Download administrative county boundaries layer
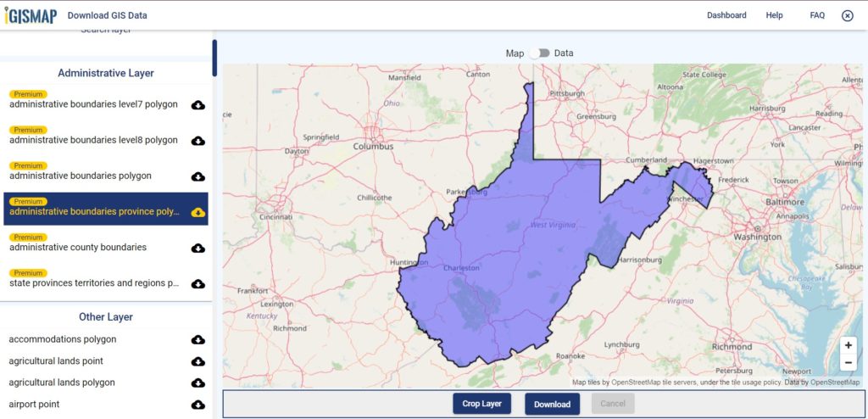The image size is (868, 419). (x=198, y=249)
